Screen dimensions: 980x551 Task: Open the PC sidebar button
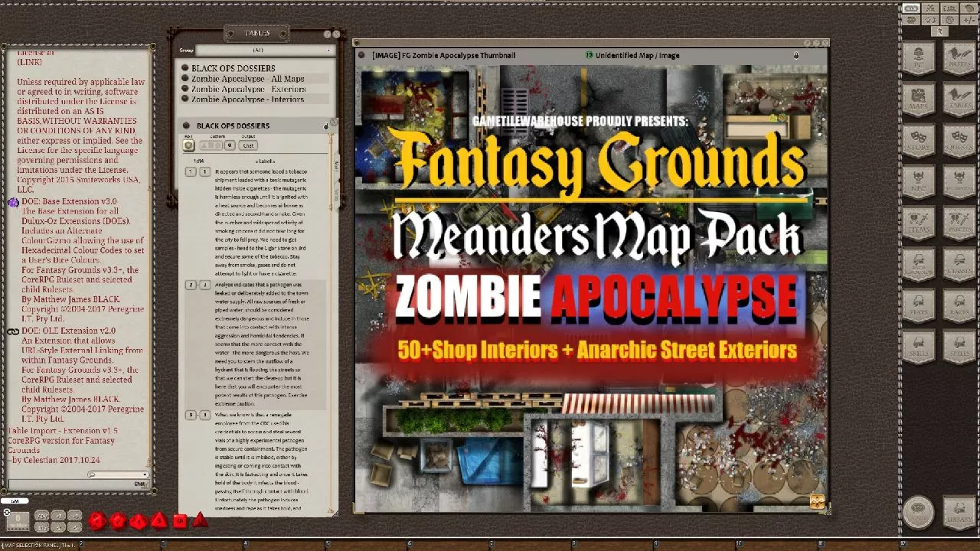[x=918, y=58]
